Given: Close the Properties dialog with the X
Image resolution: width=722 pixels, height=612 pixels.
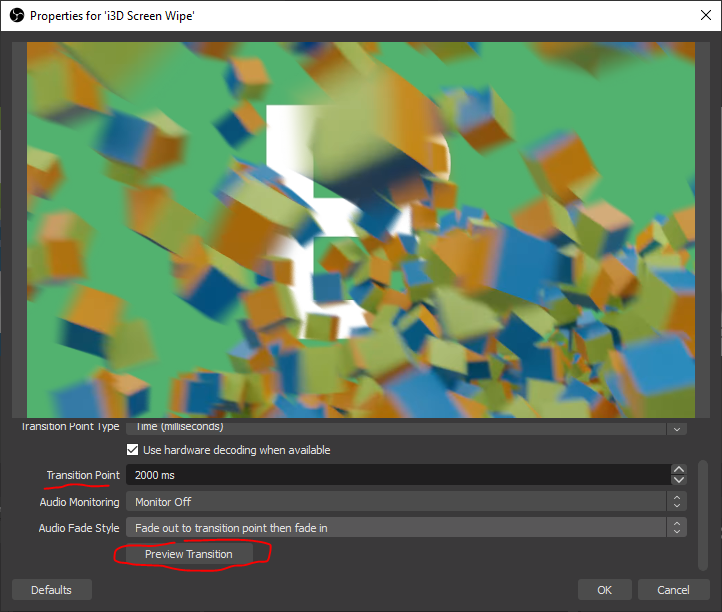Looking at the screenshot, I should pos(705,15).
